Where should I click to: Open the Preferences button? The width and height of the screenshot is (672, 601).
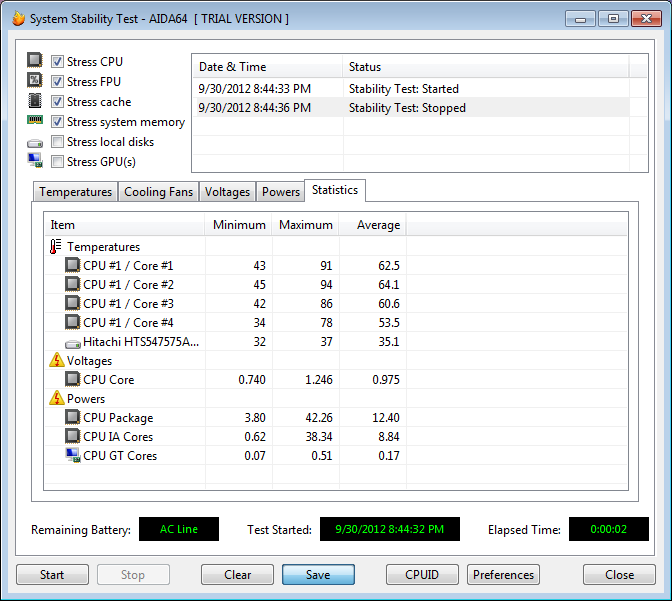tap(503, 574)
